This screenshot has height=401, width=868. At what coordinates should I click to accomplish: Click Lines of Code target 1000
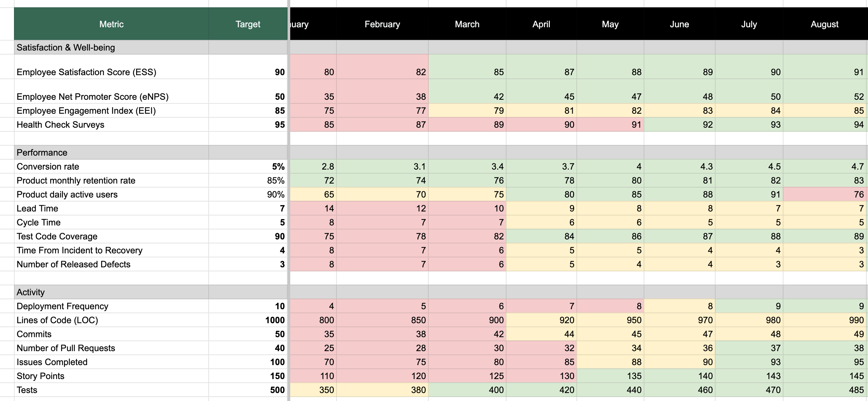point(248,320)
